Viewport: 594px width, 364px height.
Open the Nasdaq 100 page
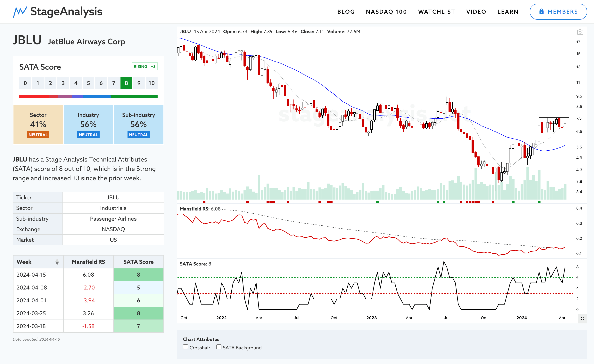(x=386, y=12)
